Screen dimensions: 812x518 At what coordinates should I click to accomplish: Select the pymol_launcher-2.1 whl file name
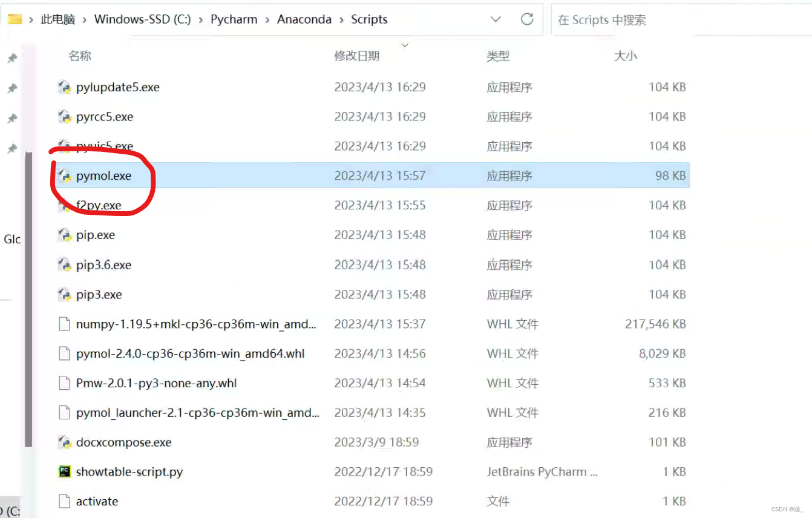[197, 413]
